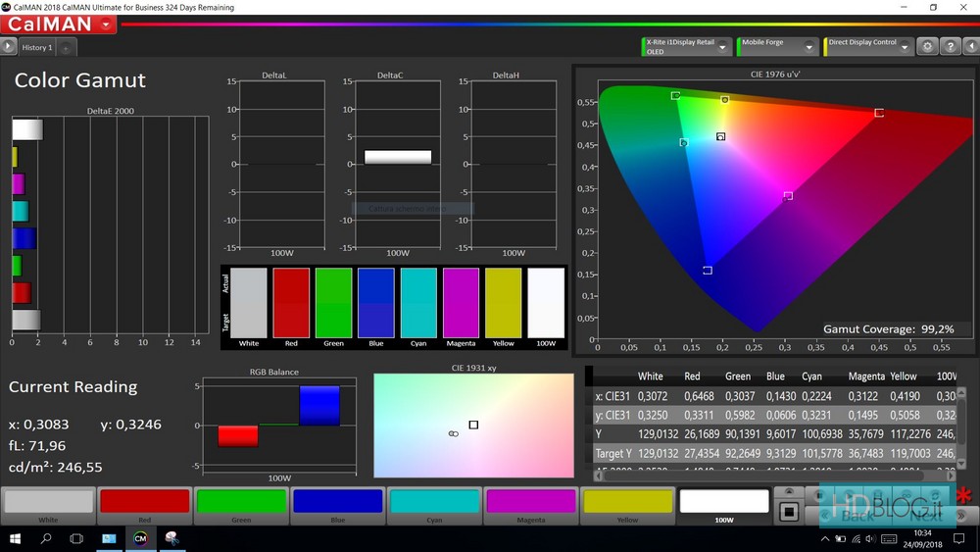
Task: Click the CalMAN taskbar icon
Action: (x=141, y=539)
